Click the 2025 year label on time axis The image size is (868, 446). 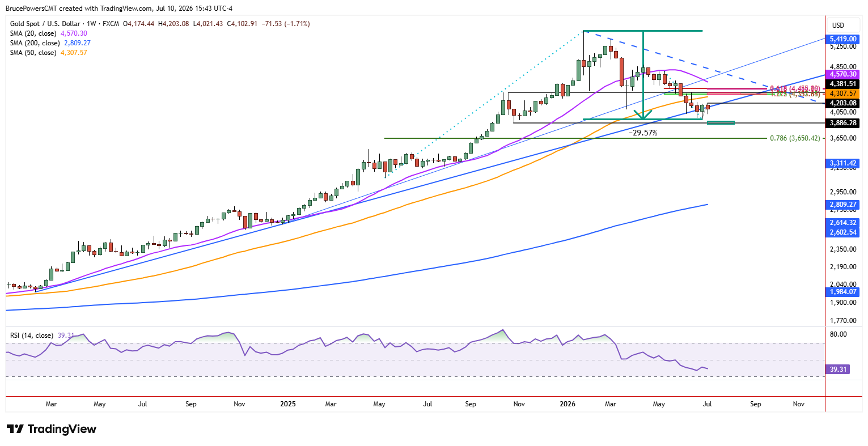pos(288,404)
